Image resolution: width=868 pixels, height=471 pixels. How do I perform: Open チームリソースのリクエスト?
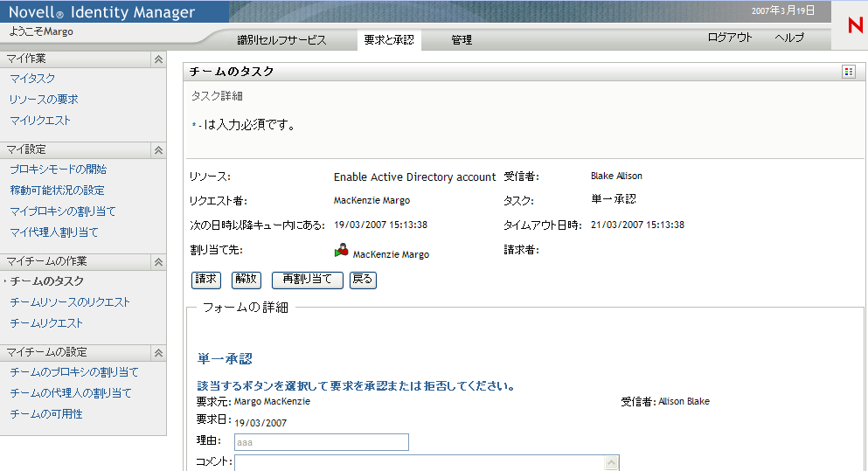[70, 302]
